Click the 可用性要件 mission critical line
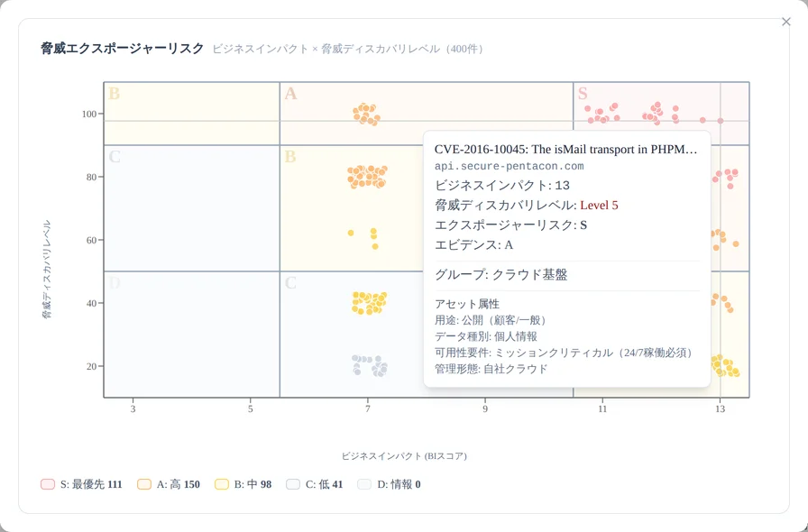 coord(564,353)
